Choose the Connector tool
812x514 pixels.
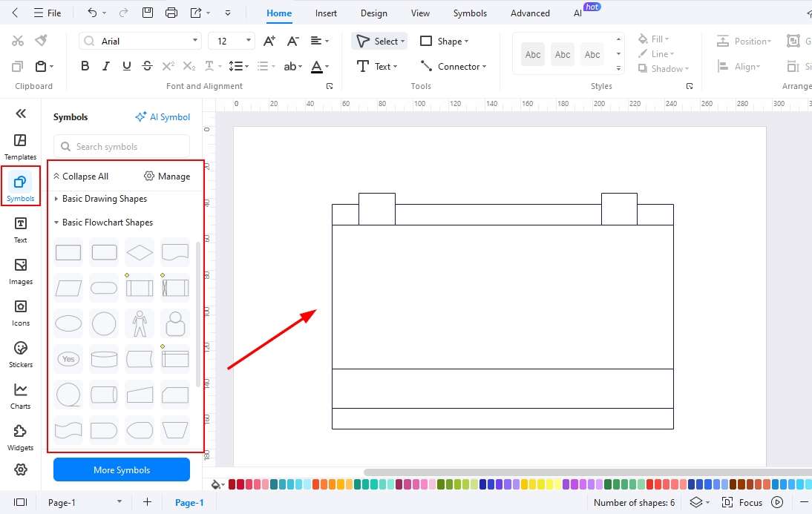pyautogui.click(x=453, y=66)
